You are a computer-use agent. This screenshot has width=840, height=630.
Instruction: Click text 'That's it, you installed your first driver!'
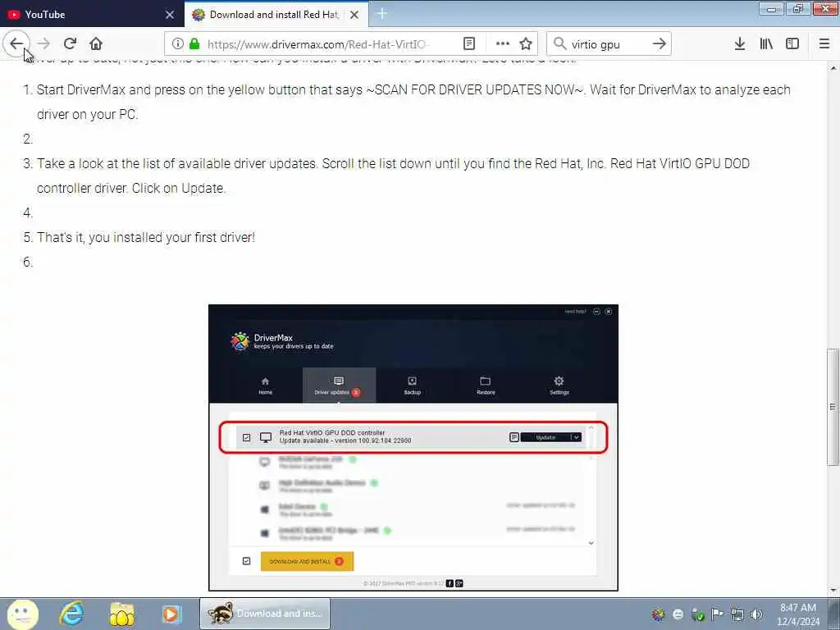[x=146, y=237]
